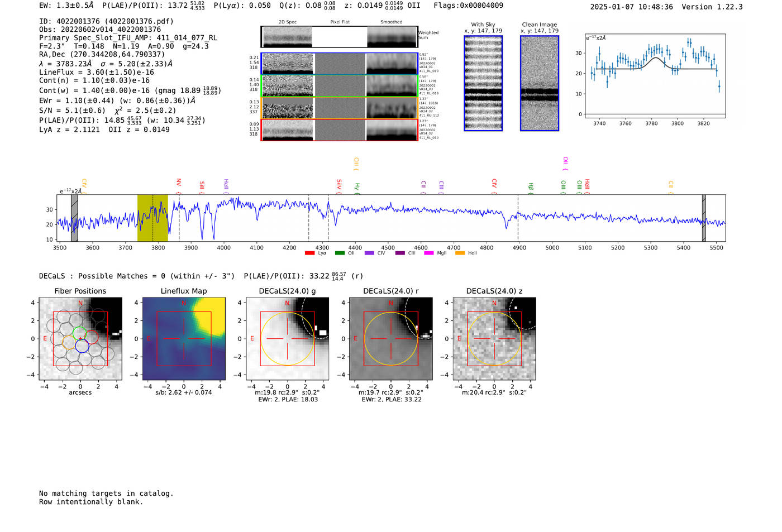Click the red Lyα legend swatch
Image resolution: width=782 pixels, height=532 pixels.
[309, 253]
